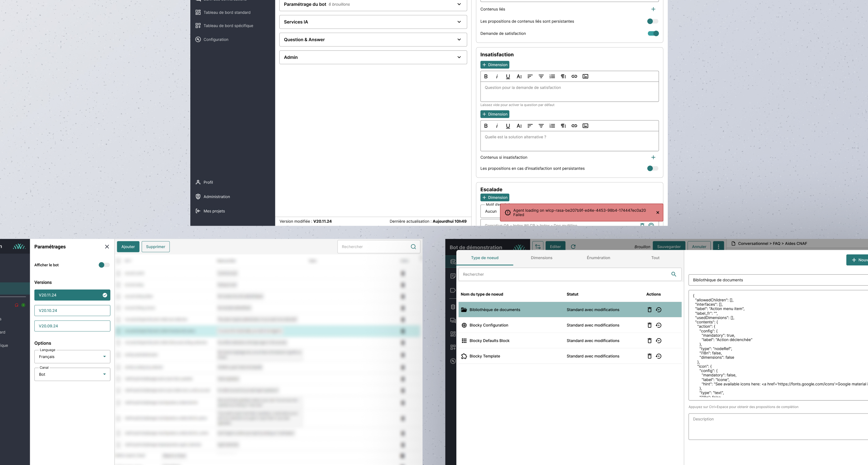Image resolution: width=868 pixels, height=465 pixels.
Task: Restore the Blocky Template node type
Action: click(658, 356)
